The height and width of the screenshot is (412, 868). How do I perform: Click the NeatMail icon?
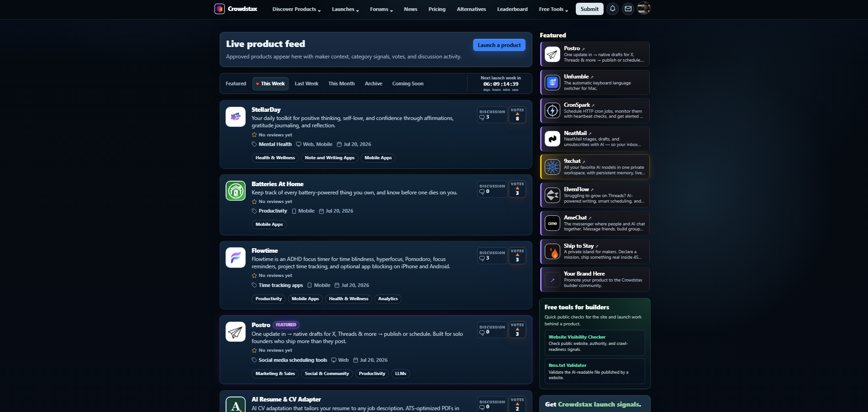tap(552, 139)
